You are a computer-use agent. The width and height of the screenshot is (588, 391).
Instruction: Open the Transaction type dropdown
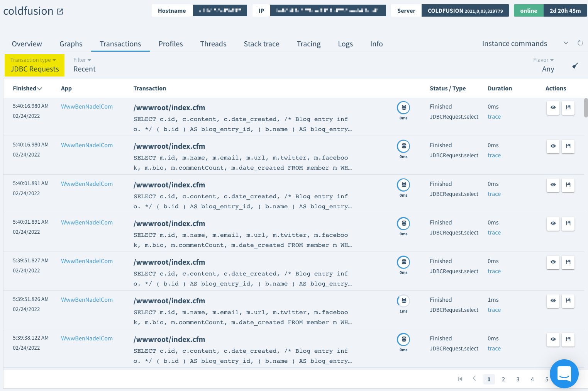click(x=34, y=65)
